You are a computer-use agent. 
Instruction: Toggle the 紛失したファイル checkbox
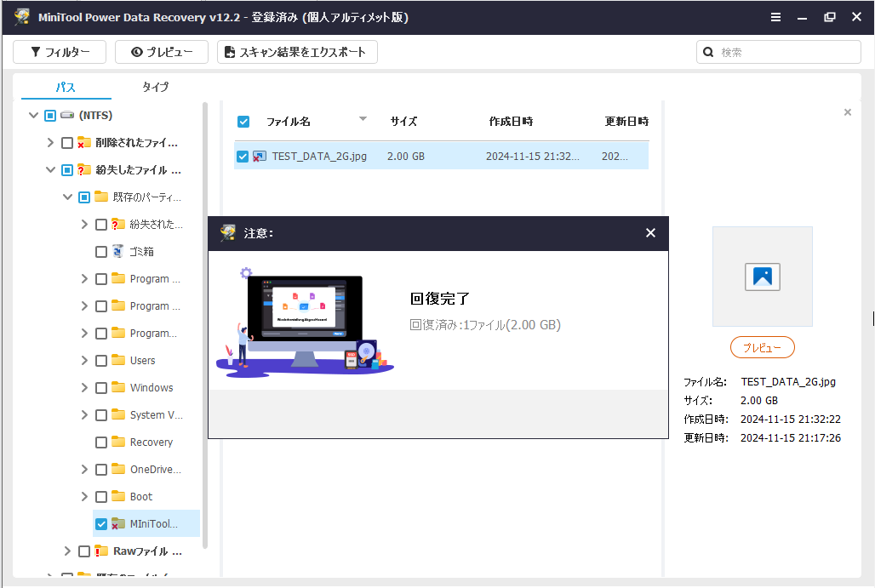point(67,170)
